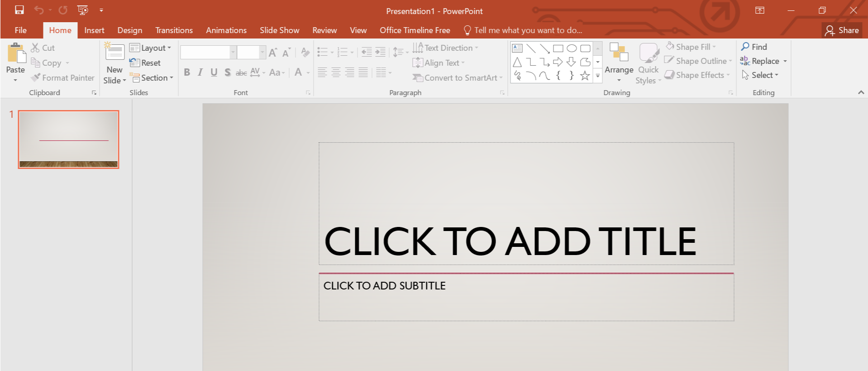Select the Format Painter tool
This screenshot has width=868, height=371.
(x=62, y=78)
